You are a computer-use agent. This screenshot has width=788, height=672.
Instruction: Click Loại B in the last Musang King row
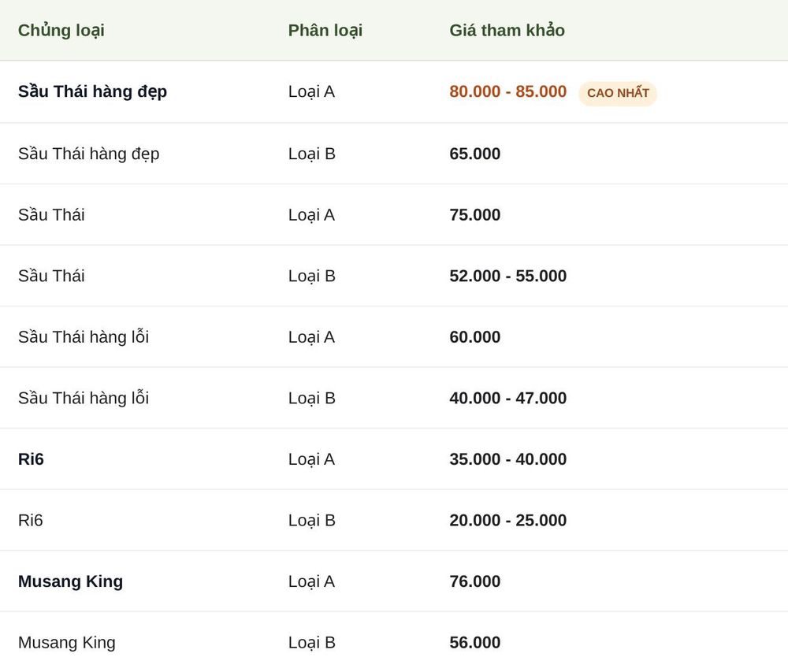coord(311,642)
